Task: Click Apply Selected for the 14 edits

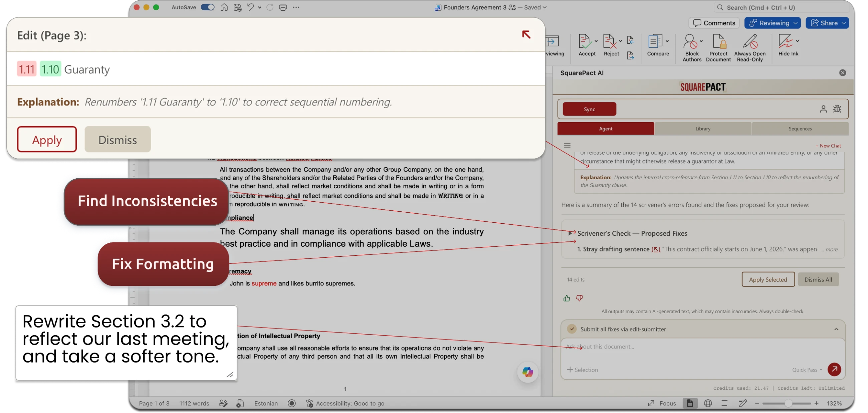Action: point(768,279)
